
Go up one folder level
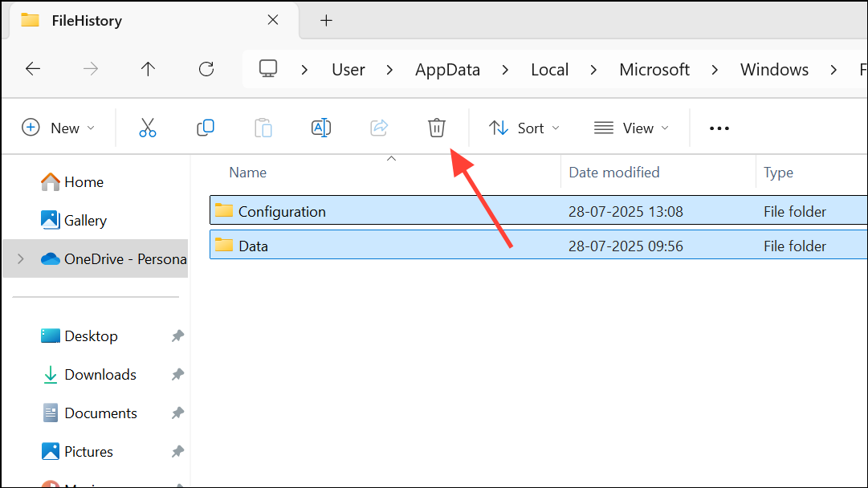(148, 69)
